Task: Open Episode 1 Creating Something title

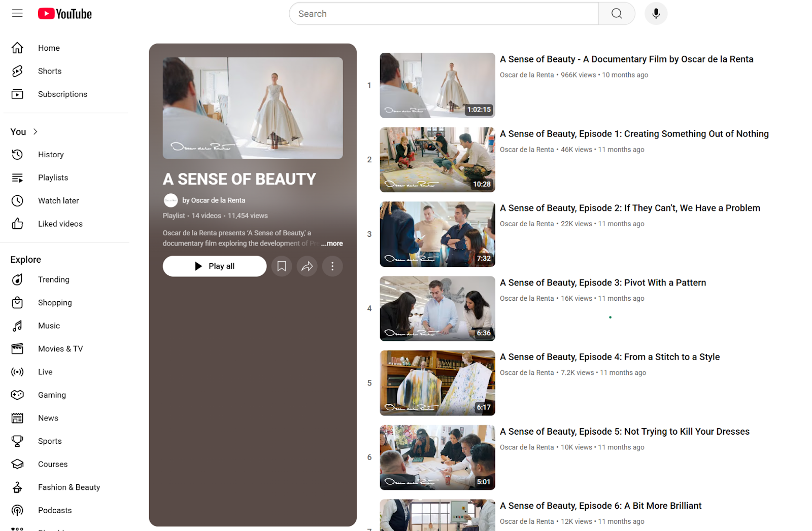Action: tap(634, 134)
